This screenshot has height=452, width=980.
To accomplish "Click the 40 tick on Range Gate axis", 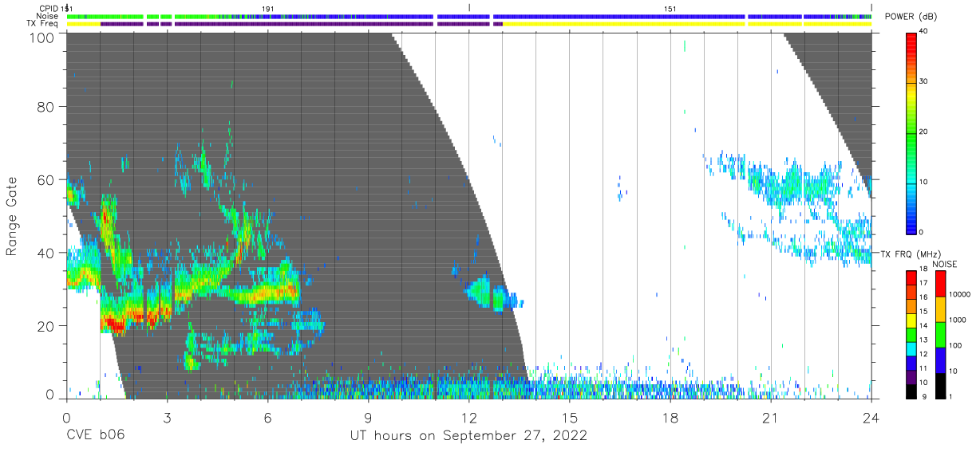I will pyautogui.click(x=45, y=252).
